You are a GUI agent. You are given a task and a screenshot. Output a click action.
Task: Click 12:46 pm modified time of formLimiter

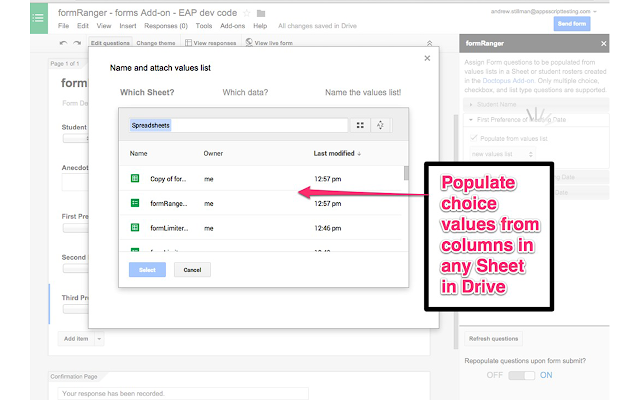click(328, 228)
